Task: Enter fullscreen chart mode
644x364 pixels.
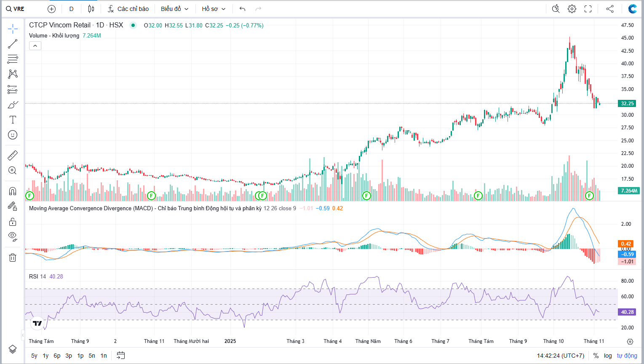Action: pos(588,9)
